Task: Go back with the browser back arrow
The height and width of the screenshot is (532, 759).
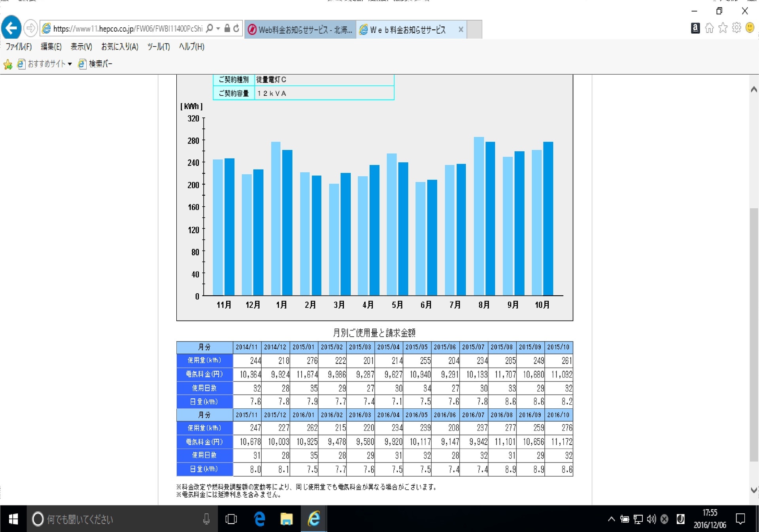Action: point(11,28)
